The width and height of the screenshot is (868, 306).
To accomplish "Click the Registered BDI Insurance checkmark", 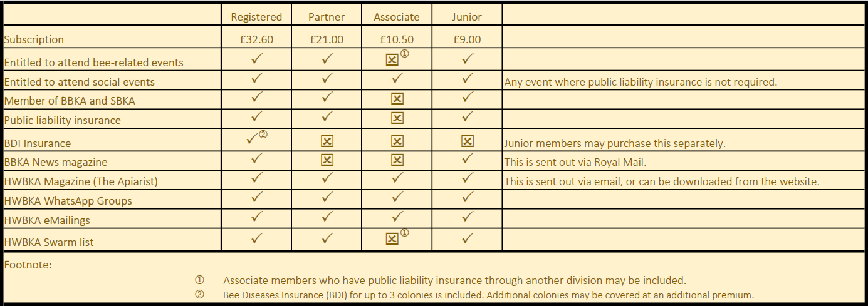I will tap(253, 140).
